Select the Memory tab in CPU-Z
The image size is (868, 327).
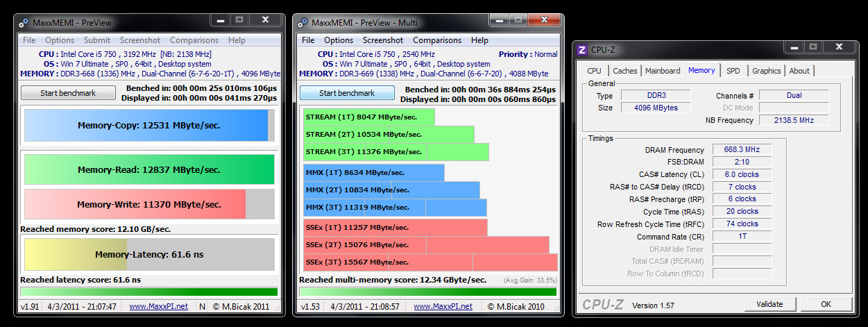[x=701, y=70]
